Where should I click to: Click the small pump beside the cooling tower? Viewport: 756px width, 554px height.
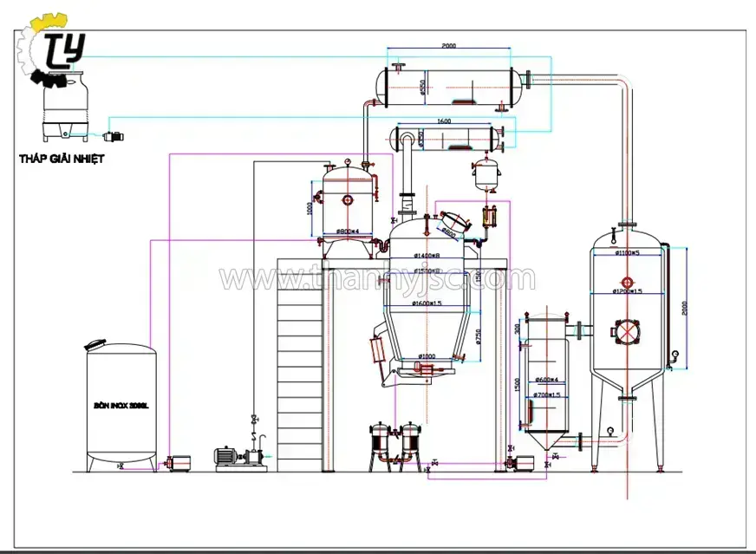[112, 136]
